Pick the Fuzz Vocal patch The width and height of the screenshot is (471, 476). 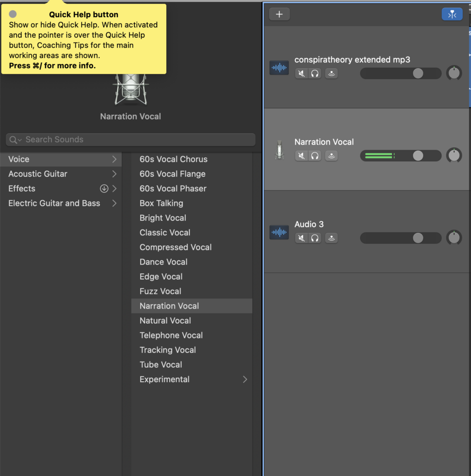192,291
